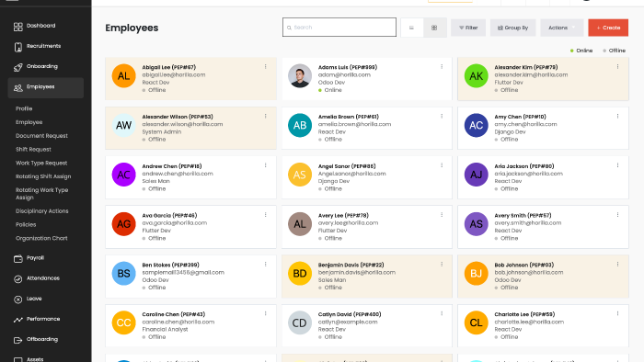Switch to list view layout
644x362 pixels.
[x=411, y=28]
